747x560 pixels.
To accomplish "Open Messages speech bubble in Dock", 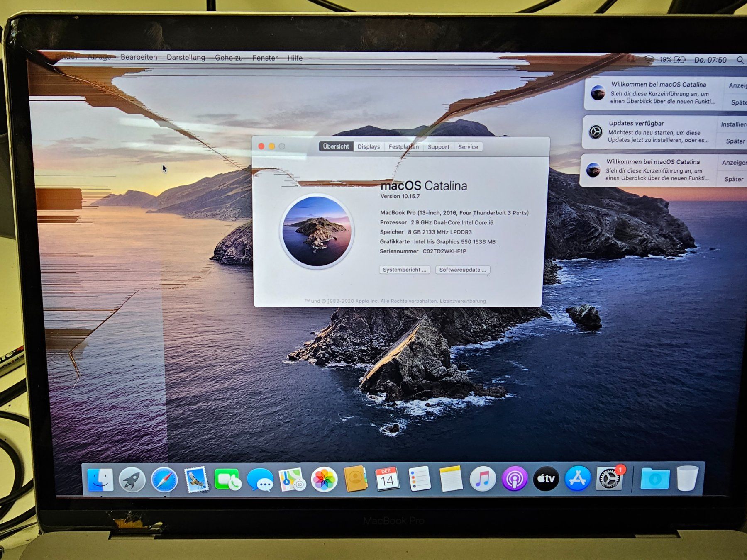I will tap(260, 480).
